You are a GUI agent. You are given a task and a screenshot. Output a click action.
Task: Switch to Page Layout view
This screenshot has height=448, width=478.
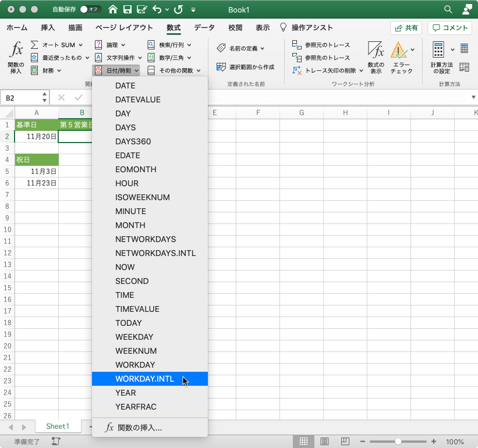(x=324, y=441)
